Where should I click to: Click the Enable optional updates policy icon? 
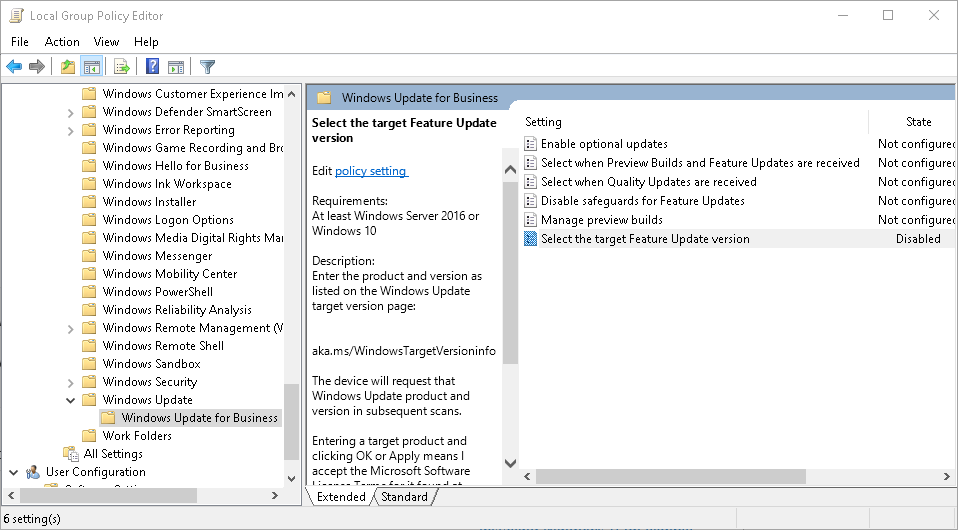(x=530, y=144)
